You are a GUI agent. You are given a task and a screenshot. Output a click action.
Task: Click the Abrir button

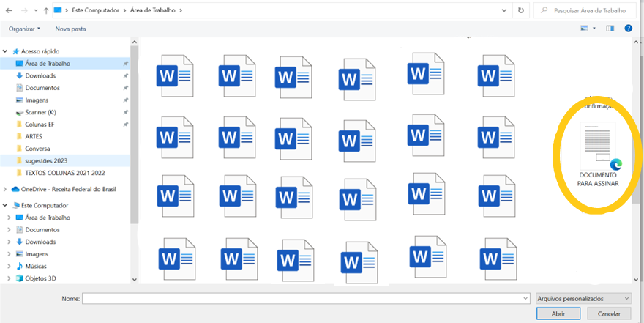pos(558,313)
